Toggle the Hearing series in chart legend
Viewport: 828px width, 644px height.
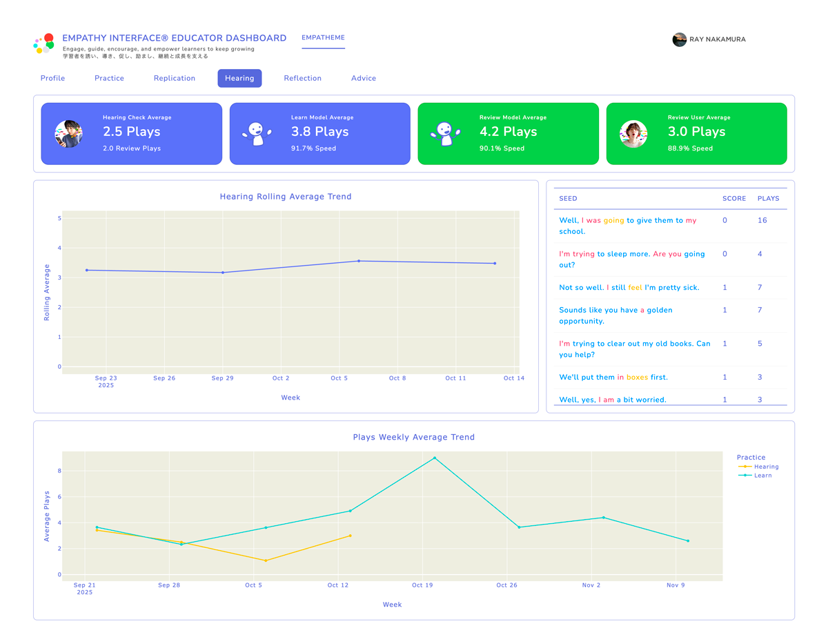pyautogui.click(x=765, y=467)
